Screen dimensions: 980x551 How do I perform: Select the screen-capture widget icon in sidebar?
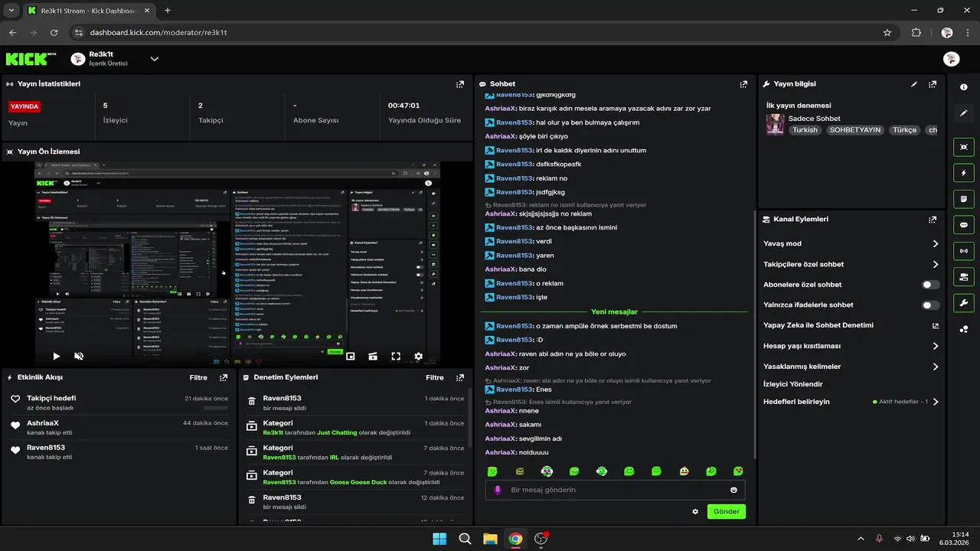pyautogui.click(x=963, y=147)
